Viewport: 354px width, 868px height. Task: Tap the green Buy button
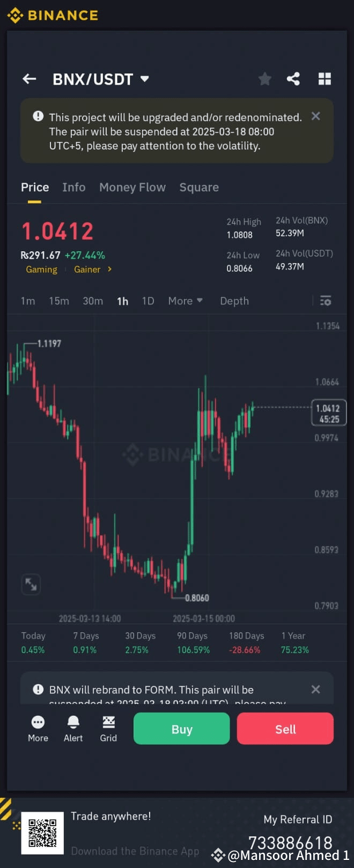tap(182, 729)
